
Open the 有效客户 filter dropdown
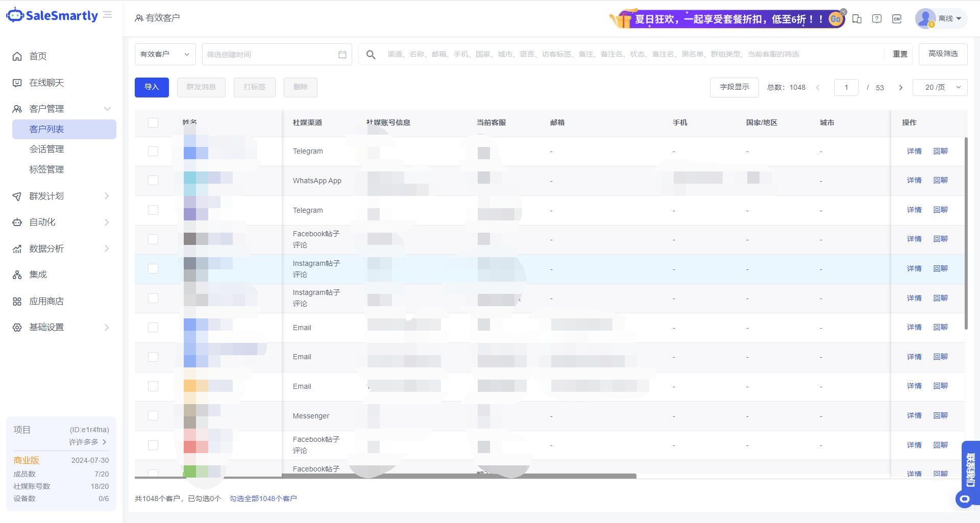pyautogui.click(x=165, y=54)
